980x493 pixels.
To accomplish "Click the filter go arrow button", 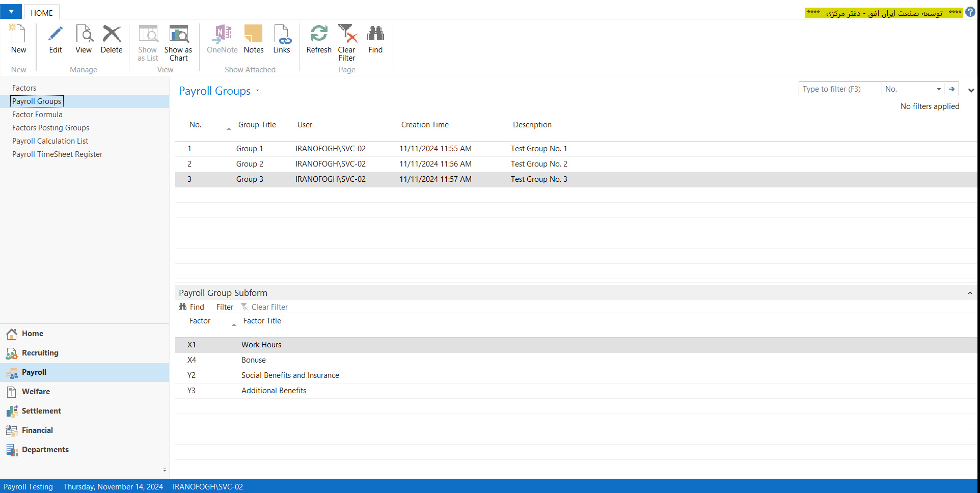I will pos(951,89).
